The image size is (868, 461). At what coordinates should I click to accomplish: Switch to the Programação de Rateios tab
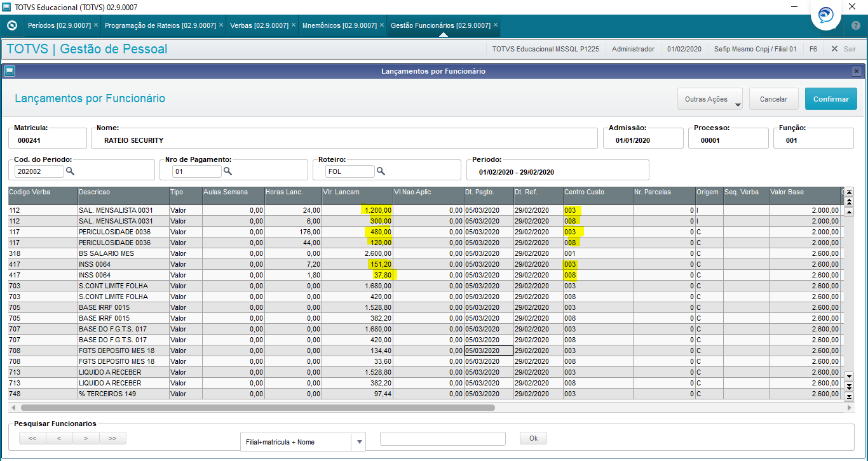160,25
